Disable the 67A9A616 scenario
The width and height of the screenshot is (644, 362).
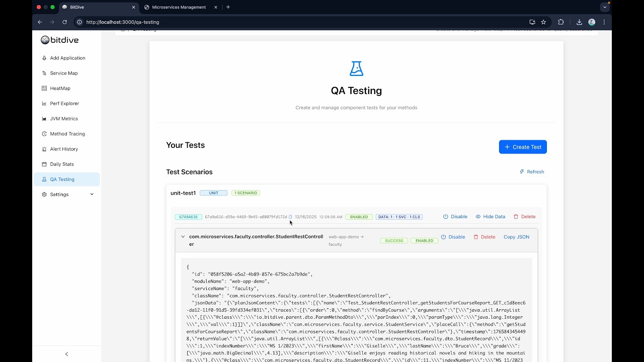tap(455, 217)
